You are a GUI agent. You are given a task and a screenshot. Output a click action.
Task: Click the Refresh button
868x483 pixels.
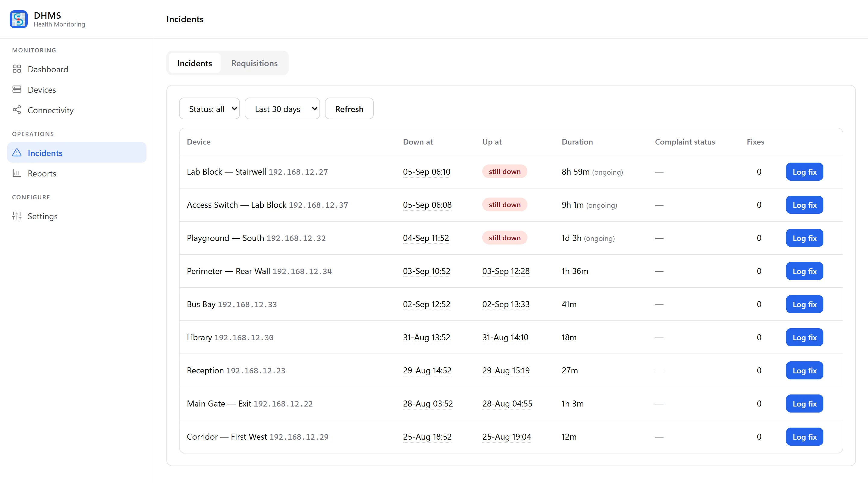tap(349, 109)
